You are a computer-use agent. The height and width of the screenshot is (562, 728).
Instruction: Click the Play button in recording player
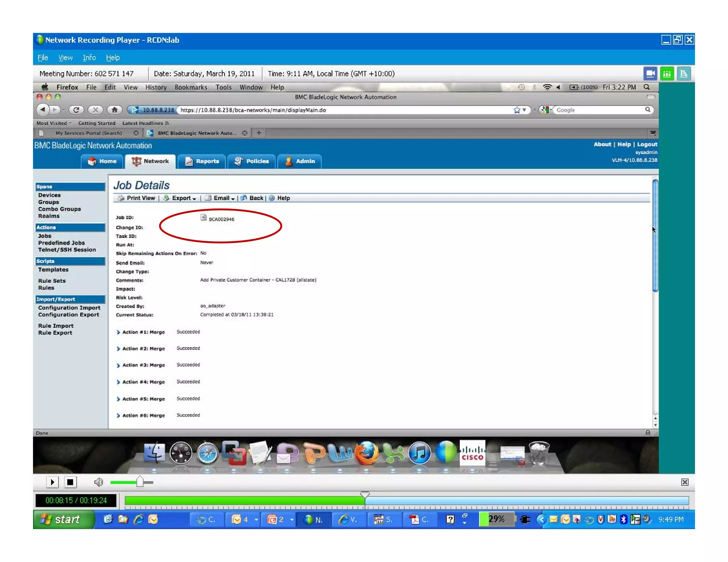point(52,482)
